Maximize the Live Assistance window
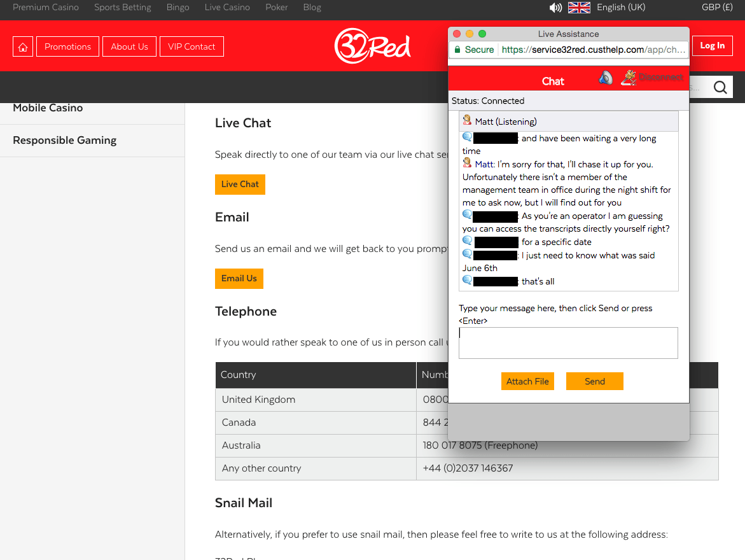 [482, 34]
